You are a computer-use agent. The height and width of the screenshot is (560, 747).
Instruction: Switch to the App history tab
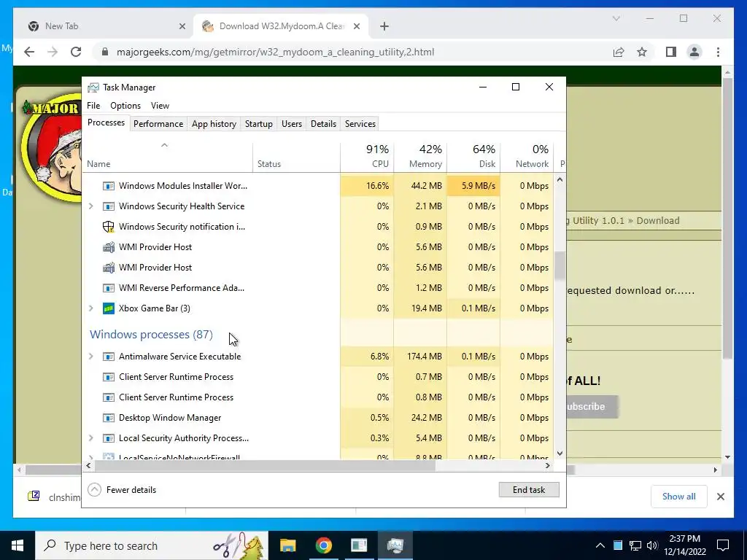pyautogui.click(x=214, y=124)
